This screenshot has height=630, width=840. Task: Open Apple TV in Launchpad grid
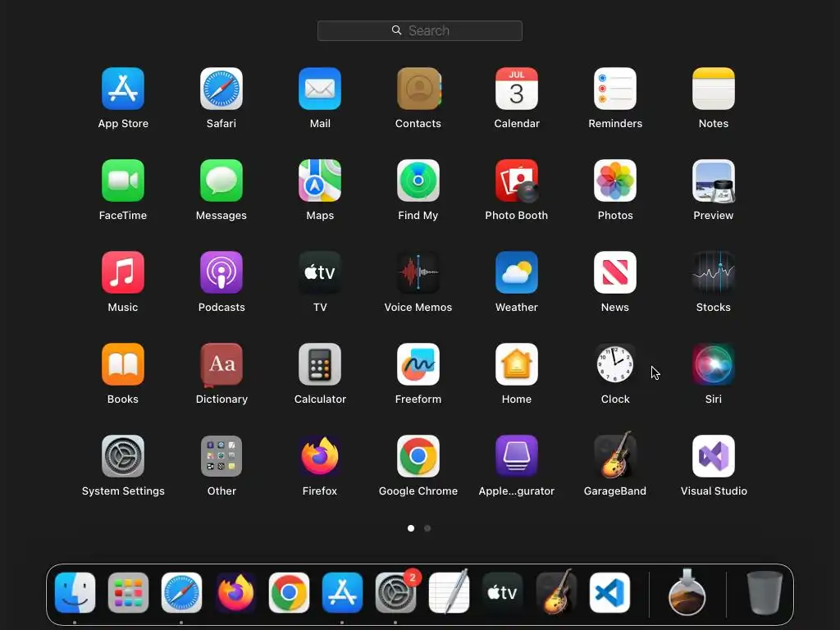coord(320,272)
